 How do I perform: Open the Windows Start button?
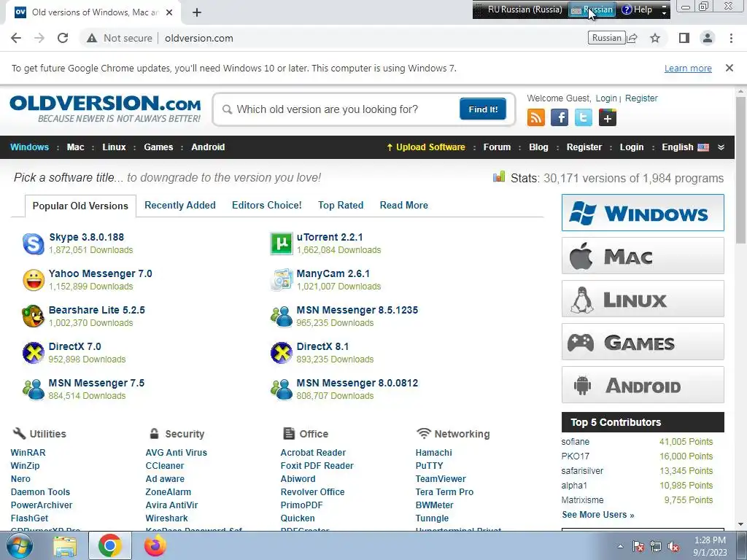pyautogui.click(x=20, y=545)
